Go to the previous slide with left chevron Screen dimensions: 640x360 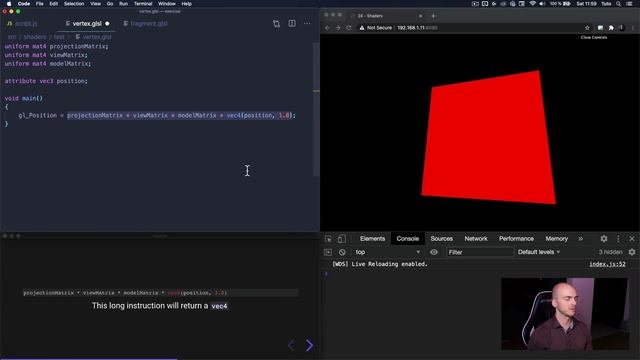tap(291, 345)
